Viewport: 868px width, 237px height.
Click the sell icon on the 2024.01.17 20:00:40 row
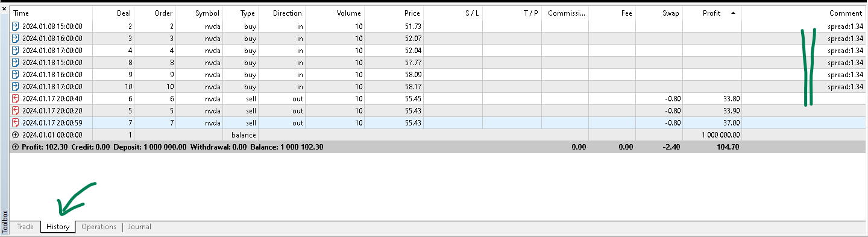click(16, 99)
